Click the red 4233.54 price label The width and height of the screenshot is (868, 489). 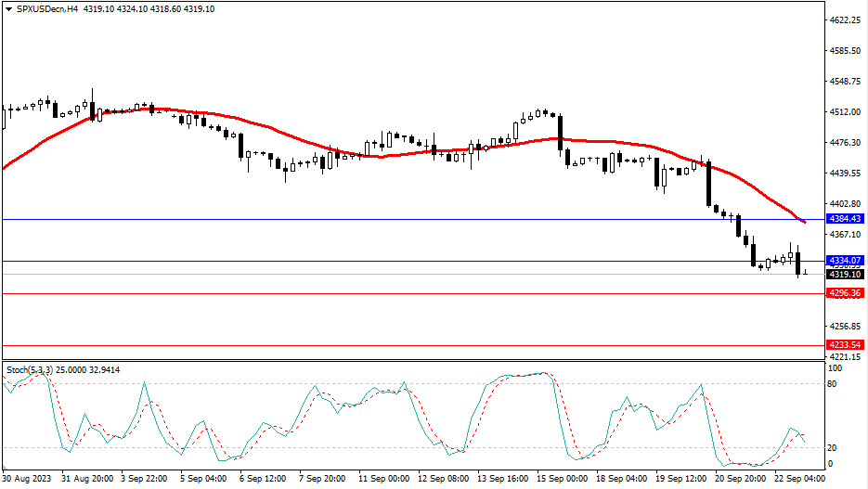point(844,345)
